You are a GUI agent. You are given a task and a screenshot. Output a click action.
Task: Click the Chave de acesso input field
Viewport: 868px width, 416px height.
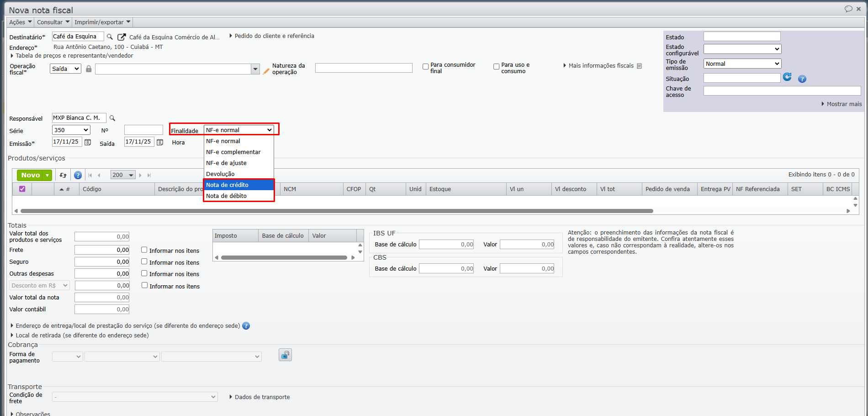tap(782, 91)
